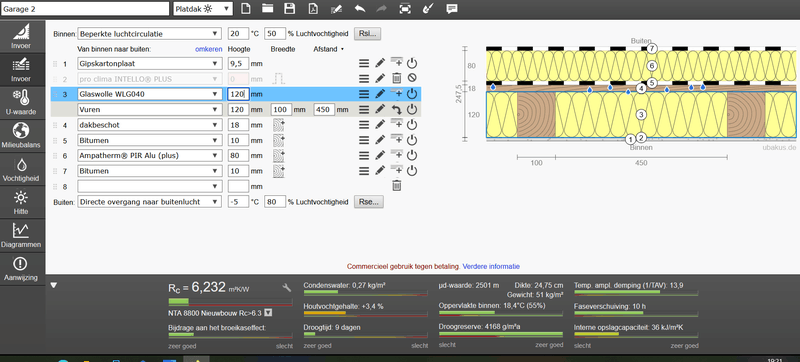Open the Glaswolle WLG040 material dropdown
This screenshot has height=362, width=800.
[149, 94]
